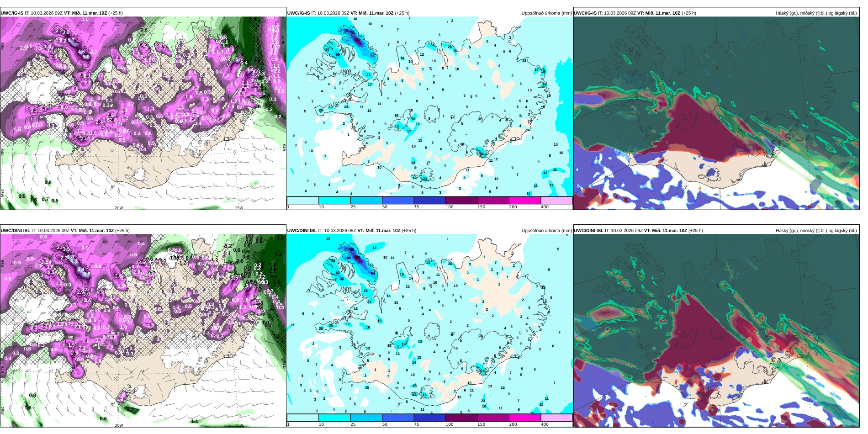Select the 100–150 mm swatch in IG-IS legend
The width and height of the screenshot is (868, 434).
click(x=461, y=200)
